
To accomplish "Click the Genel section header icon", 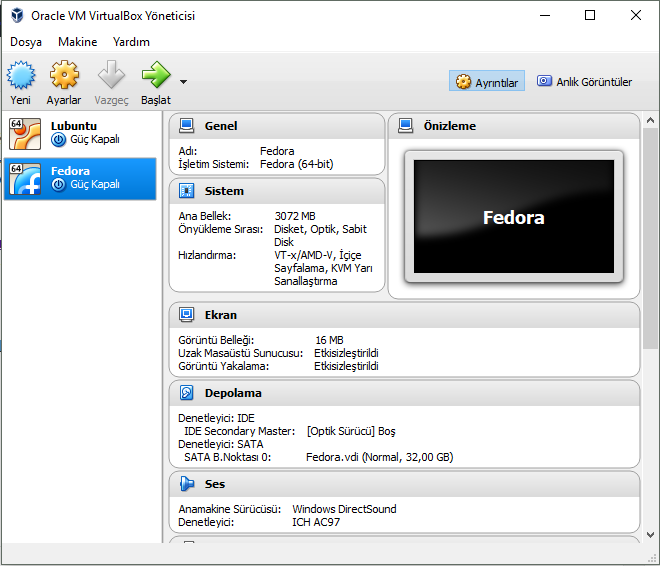I will click(x=186, y=126).
